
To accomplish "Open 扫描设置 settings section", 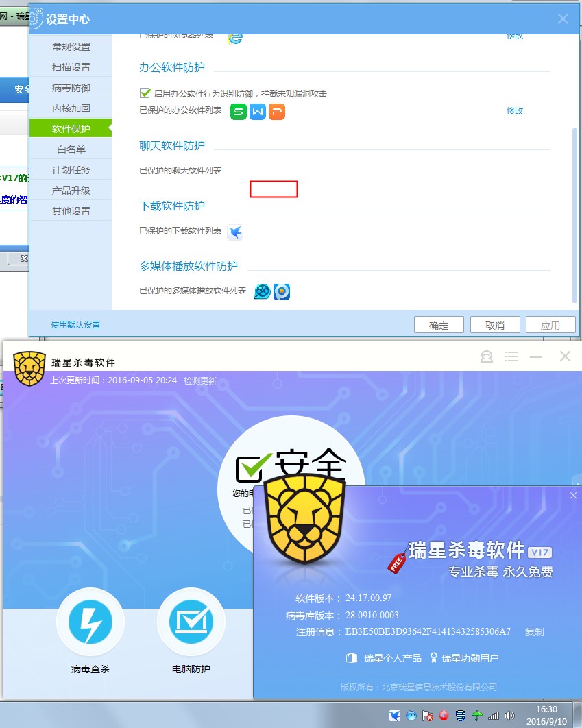I will point(71,67).
